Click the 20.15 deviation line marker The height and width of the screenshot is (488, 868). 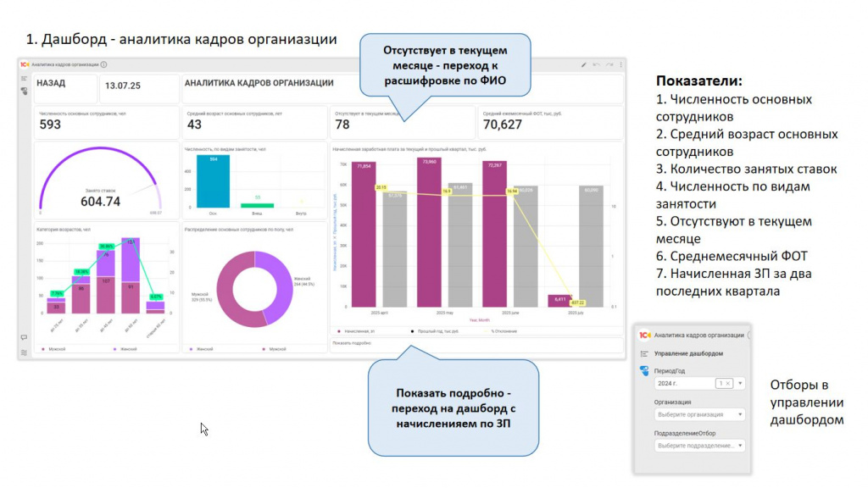tap(381, 187)
